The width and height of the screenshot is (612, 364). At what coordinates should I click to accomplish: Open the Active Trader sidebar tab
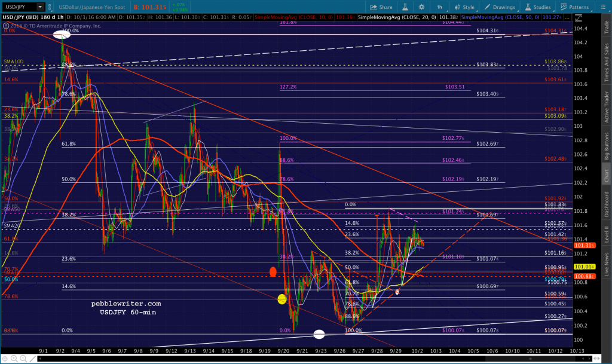click(607, 107)
